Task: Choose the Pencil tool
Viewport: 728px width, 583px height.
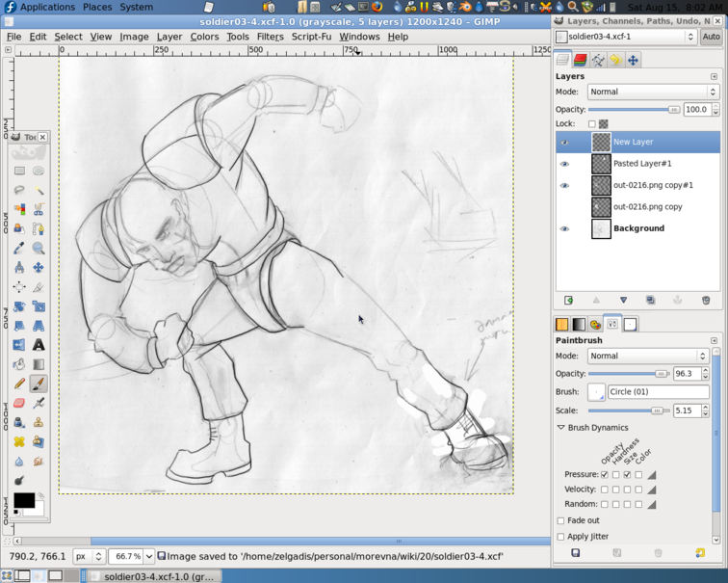Action: pyautogui.click(x=19, y=384)
